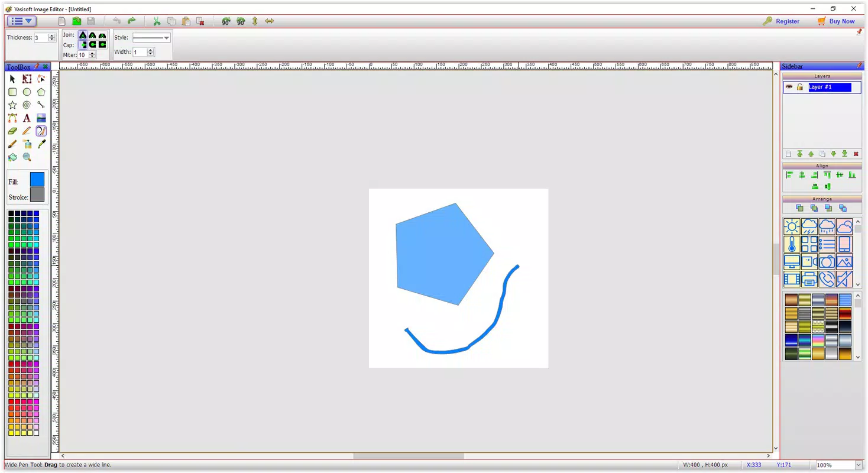Click the Redo green arrow

point(131,21)
